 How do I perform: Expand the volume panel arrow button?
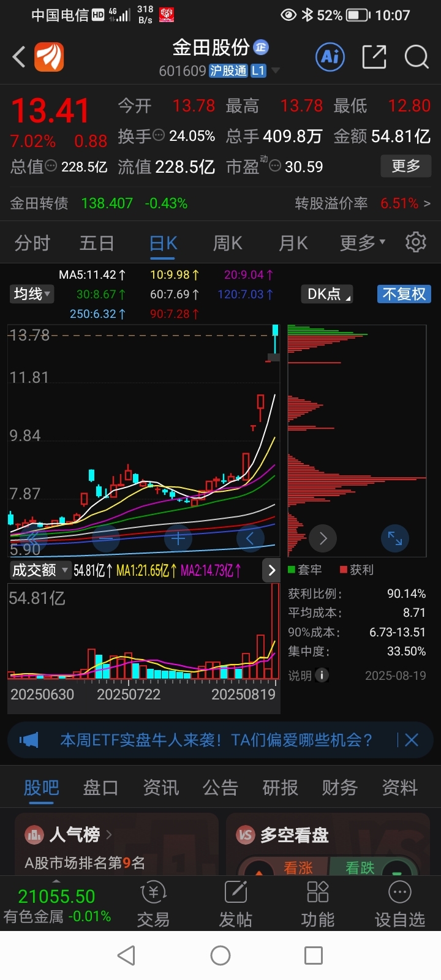click(271, 570)
